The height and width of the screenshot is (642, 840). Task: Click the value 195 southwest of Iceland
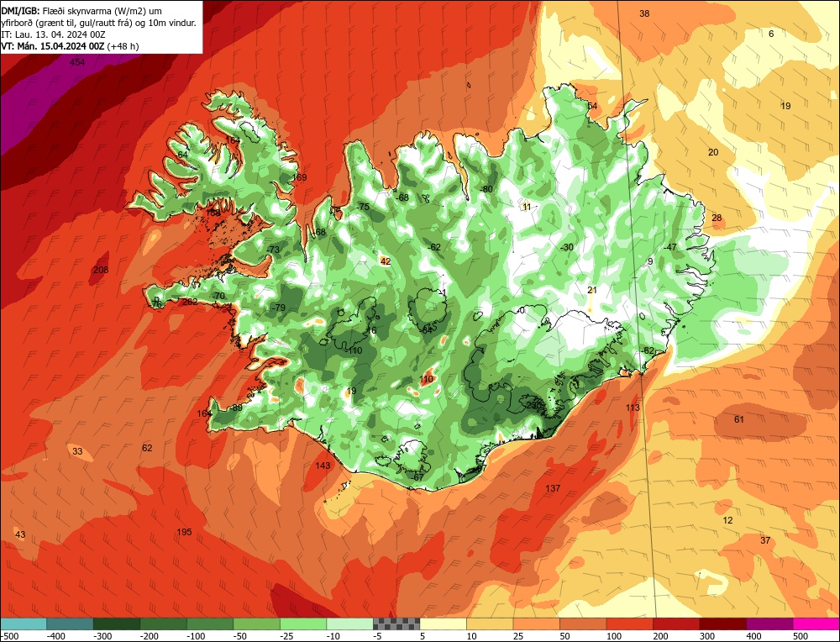[184, 532]
